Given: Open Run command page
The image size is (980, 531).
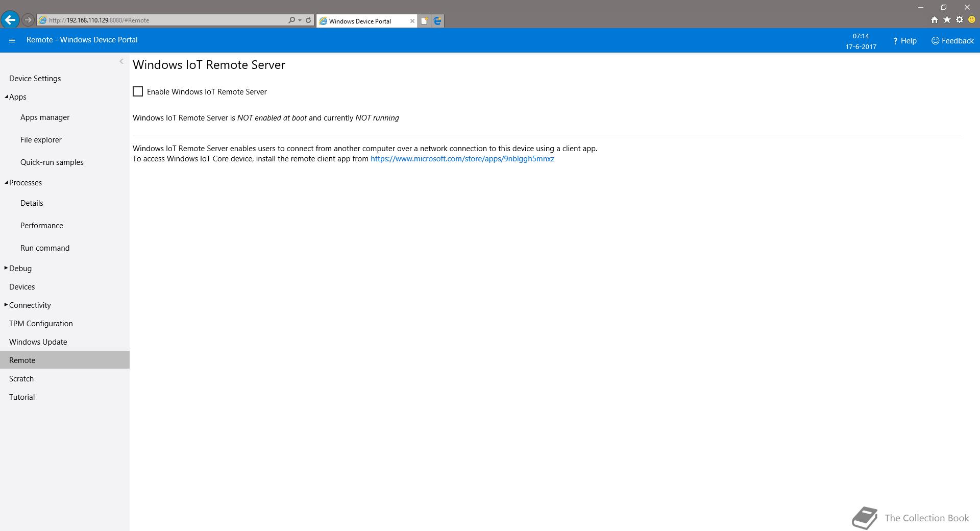Looking at the screenshot, I should pyautogui.click(x=45, y=248).
